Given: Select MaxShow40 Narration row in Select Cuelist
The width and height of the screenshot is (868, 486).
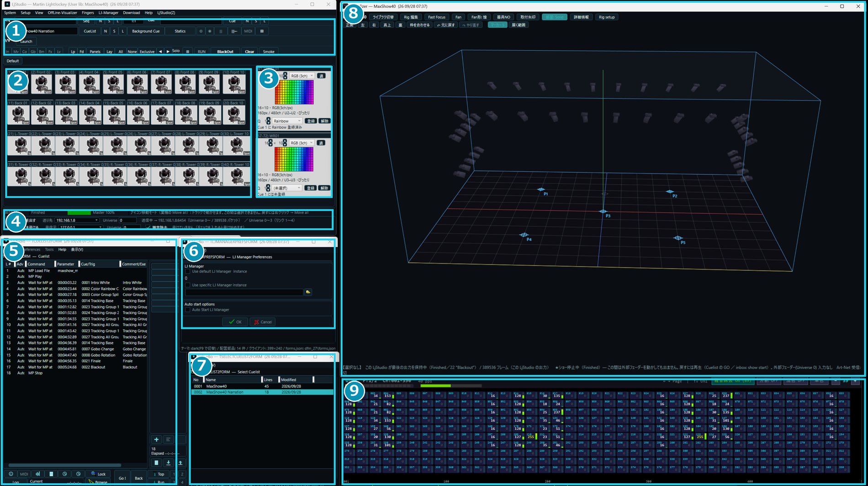Looking at the screenshot, I should coord(262,392).
